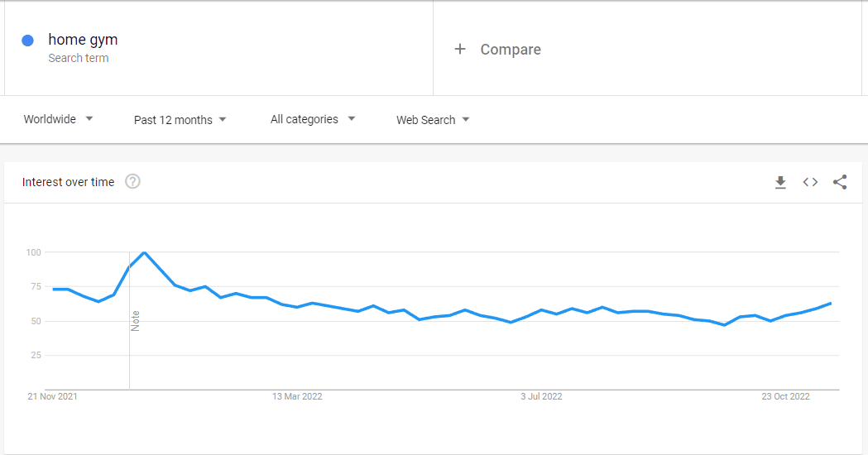Open the Past 12 months dropdown
868x455 pixels.
point(180,120)
